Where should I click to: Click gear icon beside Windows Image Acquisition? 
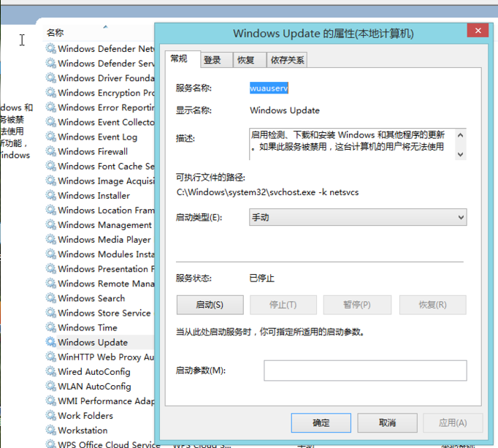pos(50,181)
